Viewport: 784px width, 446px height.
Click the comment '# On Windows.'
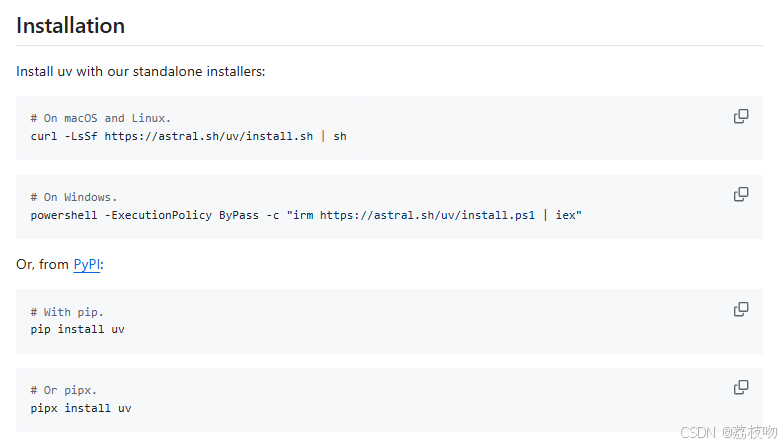point(74,198)
